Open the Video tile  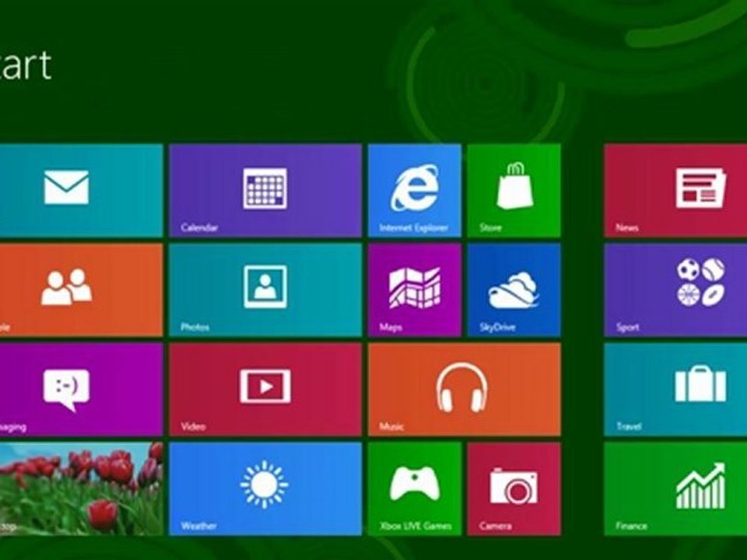(265, 390)
